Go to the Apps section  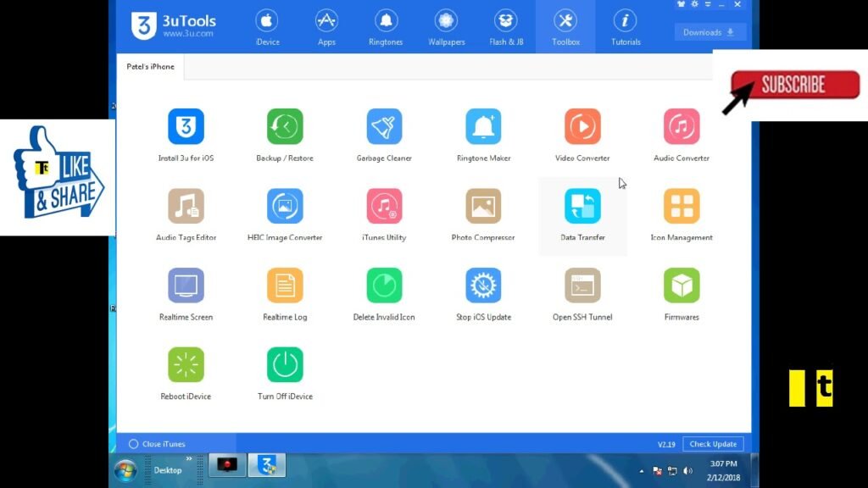(x=326, y=27)
